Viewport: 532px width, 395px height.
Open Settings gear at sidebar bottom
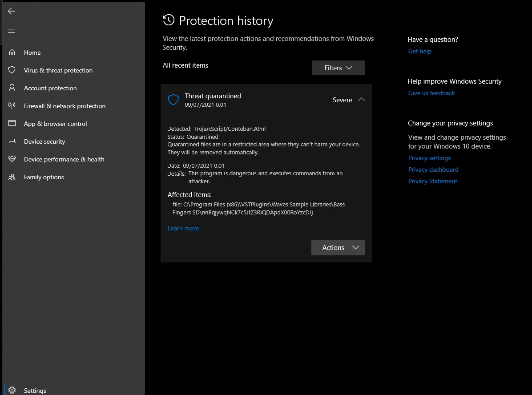[12, 391]
